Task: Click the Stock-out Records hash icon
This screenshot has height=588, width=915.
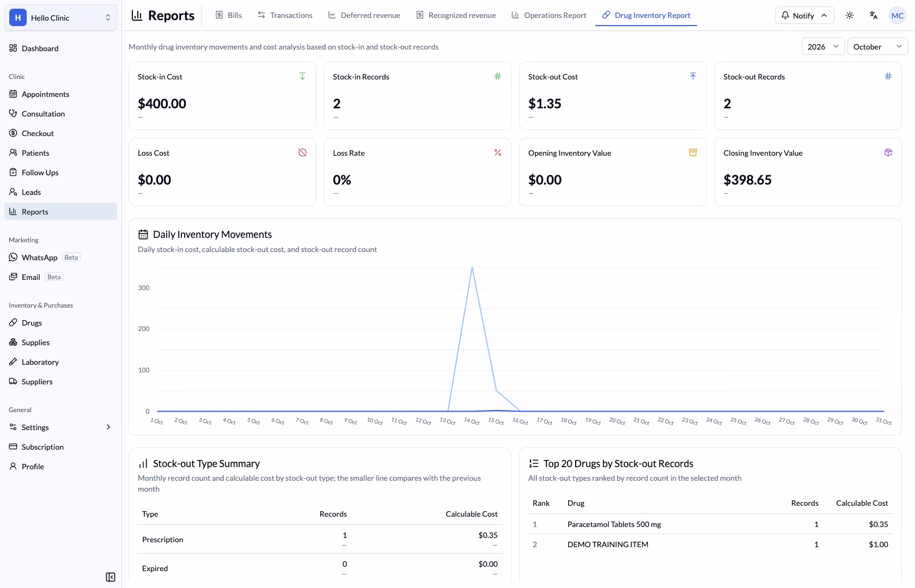Action: click(x=888, y=76)
